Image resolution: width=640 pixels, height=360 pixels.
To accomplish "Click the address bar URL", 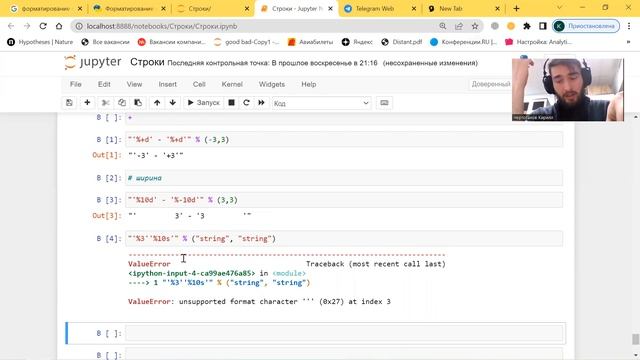I will coord(162,26).
